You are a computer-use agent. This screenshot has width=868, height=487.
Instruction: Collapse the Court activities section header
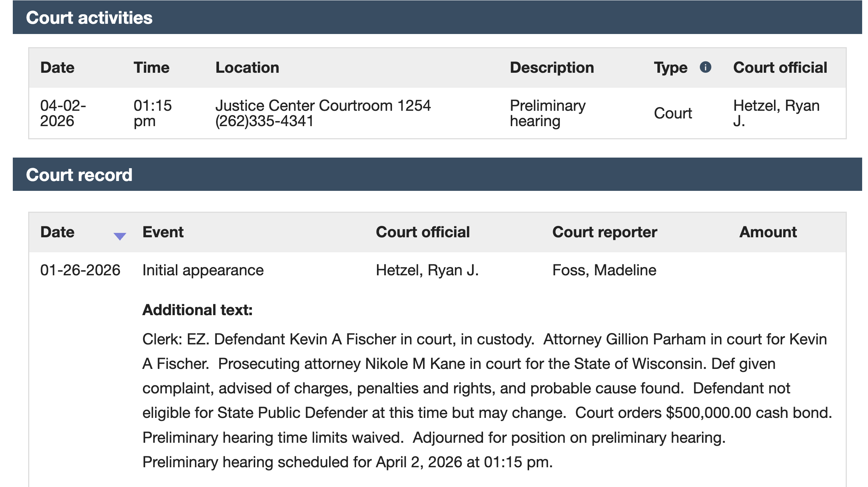click(89, 18)
